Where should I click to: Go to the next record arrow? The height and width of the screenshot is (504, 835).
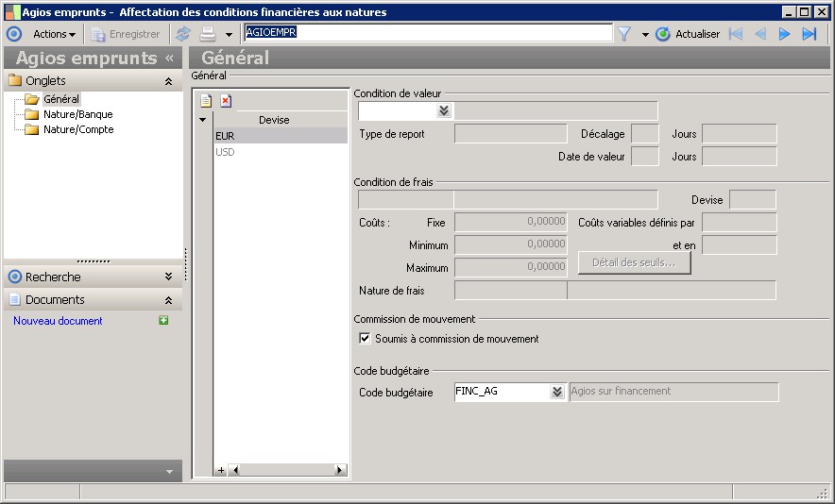click(x=784, y=34)
